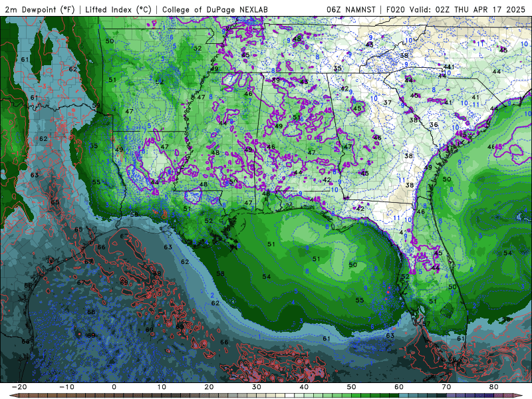Click the left arrow cap of the colorbar
532x399 pixels.
point(14,395)
